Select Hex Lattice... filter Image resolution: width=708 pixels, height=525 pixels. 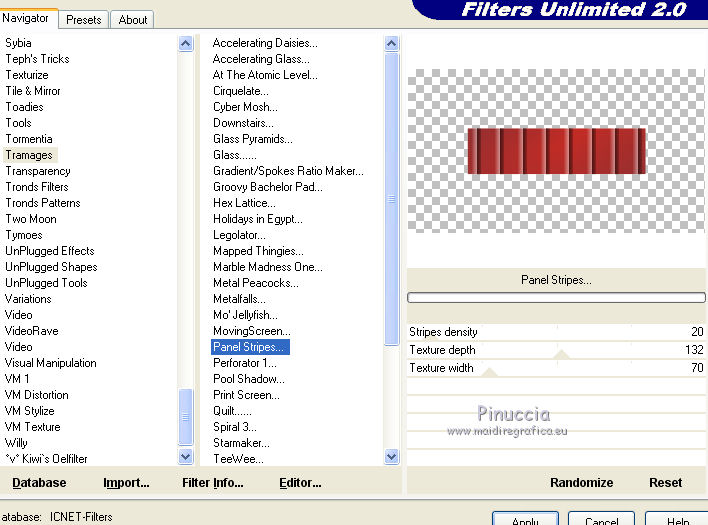245,203
